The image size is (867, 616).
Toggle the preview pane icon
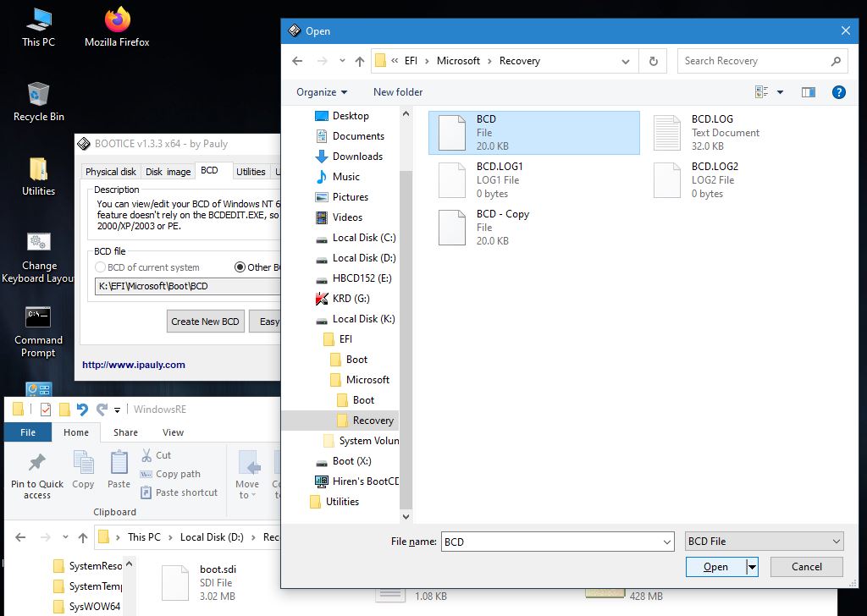click(x=808, y=92)
